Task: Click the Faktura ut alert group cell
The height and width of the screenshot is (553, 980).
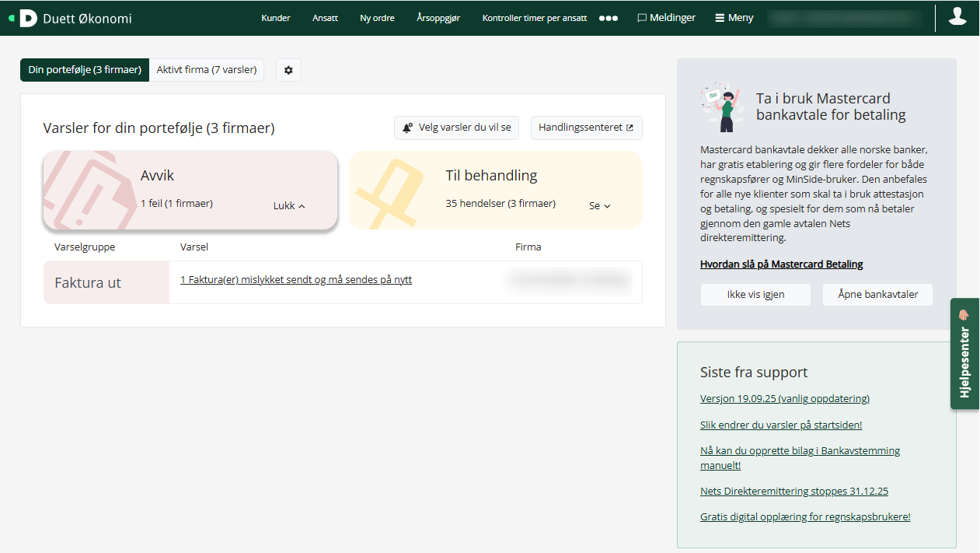Action: 106,282
